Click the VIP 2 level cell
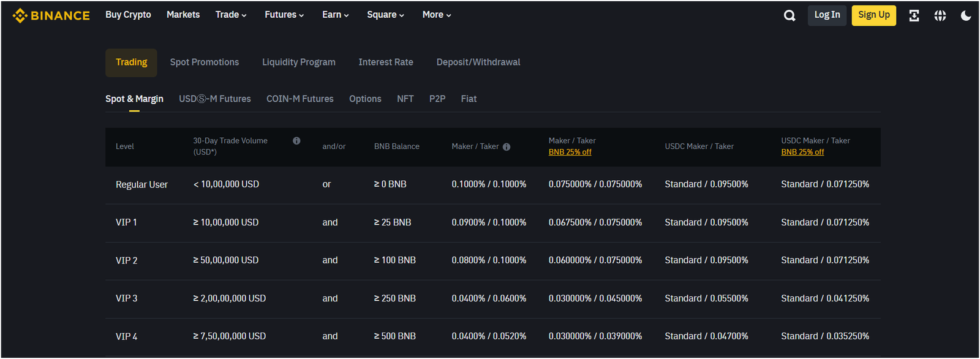Viewport: 980px width, 359px height. 126,261
